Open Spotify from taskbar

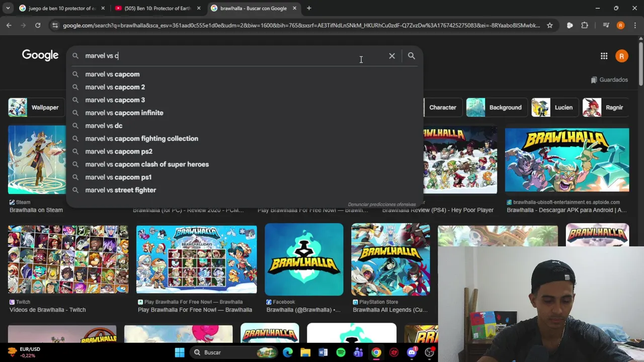(341, 352)
